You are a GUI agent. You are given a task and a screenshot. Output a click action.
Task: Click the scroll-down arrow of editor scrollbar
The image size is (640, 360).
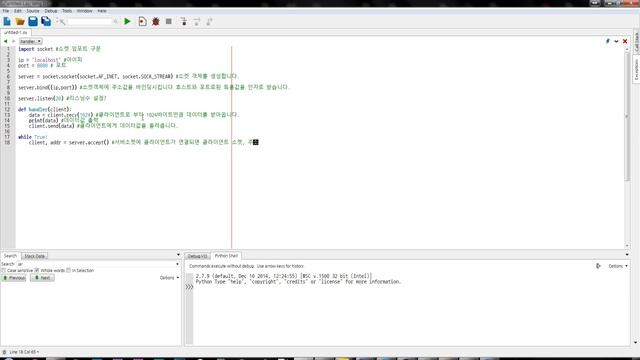pos(627,246)
